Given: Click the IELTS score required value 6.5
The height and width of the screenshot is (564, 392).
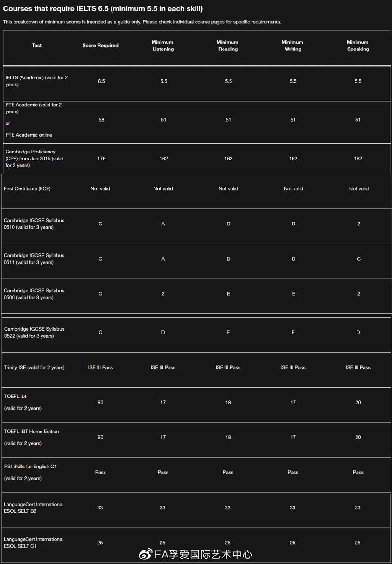Looking at the screenshot, I should [x=101, y=81].
